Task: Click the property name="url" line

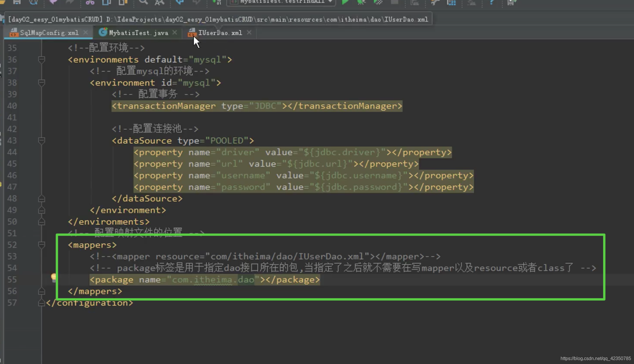Action: (276, 164)
